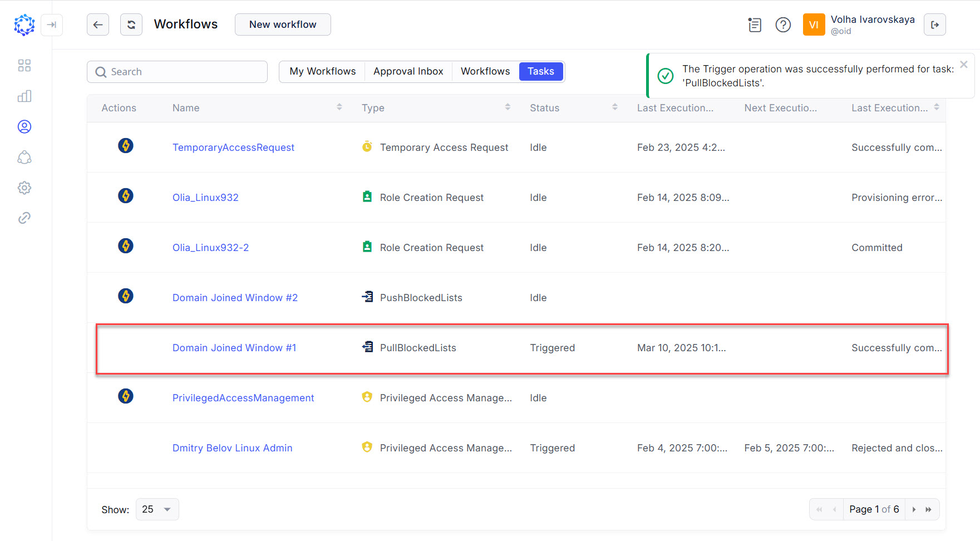This screenshot has height=541, width=980.
Task: Open the dashboard grid icon in sidebar
Action: click(x=24, y=66)
